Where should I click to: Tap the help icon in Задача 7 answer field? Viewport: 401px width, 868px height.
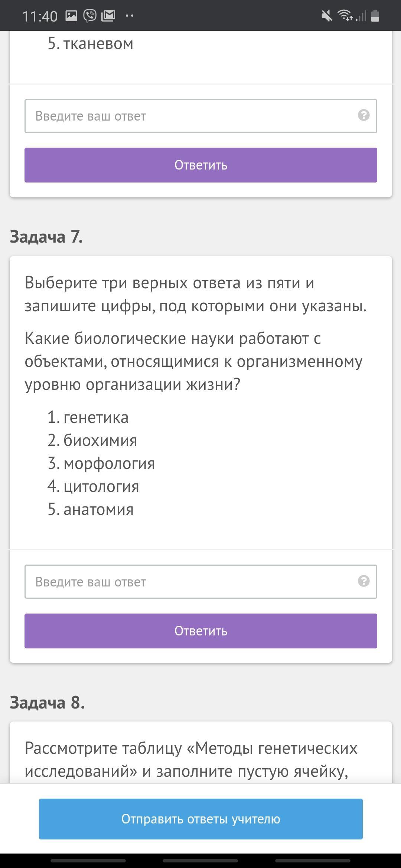pyautogui.click(x=363, y=581)
